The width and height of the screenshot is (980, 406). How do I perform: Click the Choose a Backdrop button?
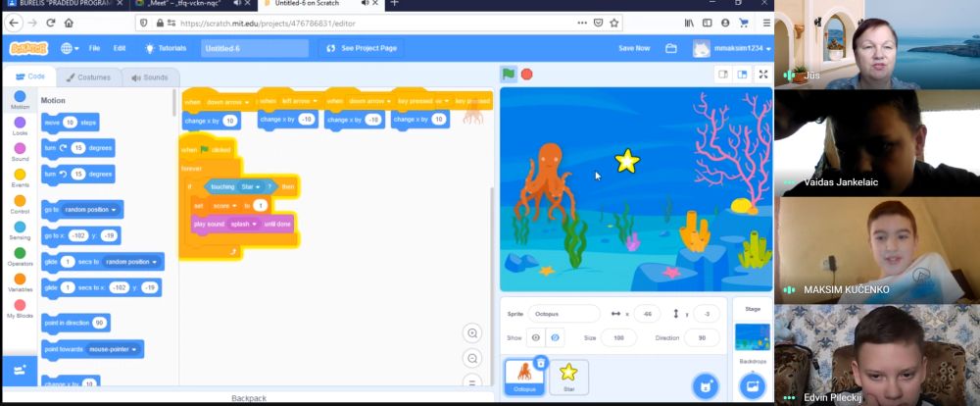(752, 386)
